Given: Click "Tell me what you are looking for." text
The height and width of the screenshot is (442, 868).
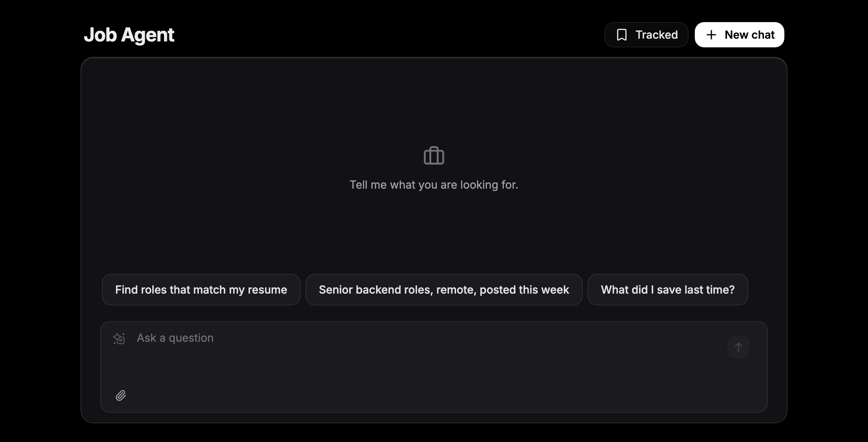Looking at the screenshot, I should (434, 185).
